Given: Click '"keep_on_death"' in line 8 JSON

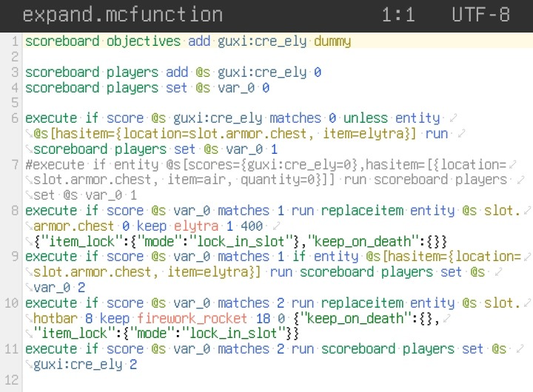Looking at the screenshot, I should pos(363,242).
